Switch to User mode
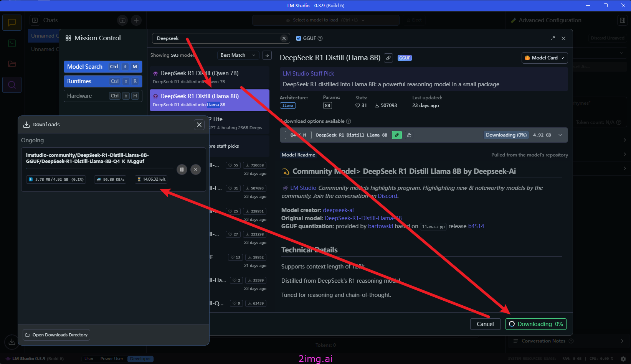631x364 pixels. (89, 359)
